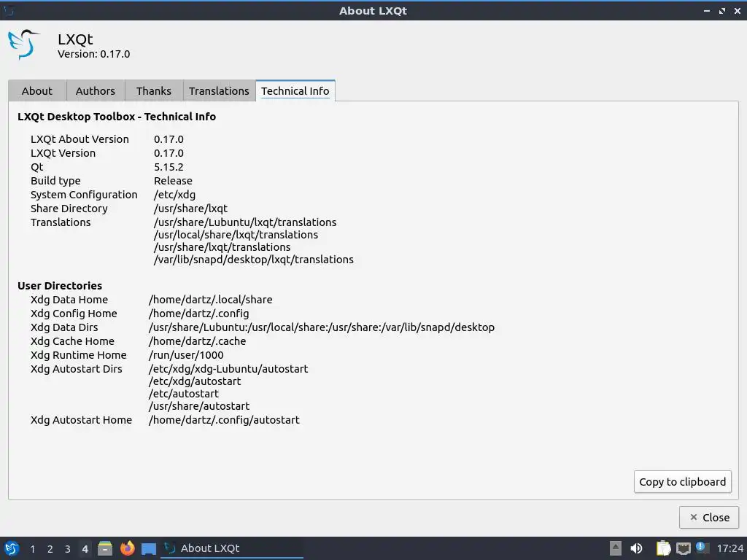Activate About LXQt taskbar window button
This screenshot has width=747, height=560.
tap(232, 548)
